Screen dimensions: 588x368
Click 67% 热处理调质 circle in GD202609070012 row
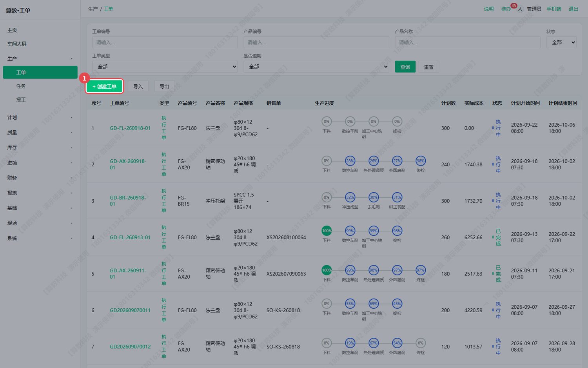tap(374, 343)
